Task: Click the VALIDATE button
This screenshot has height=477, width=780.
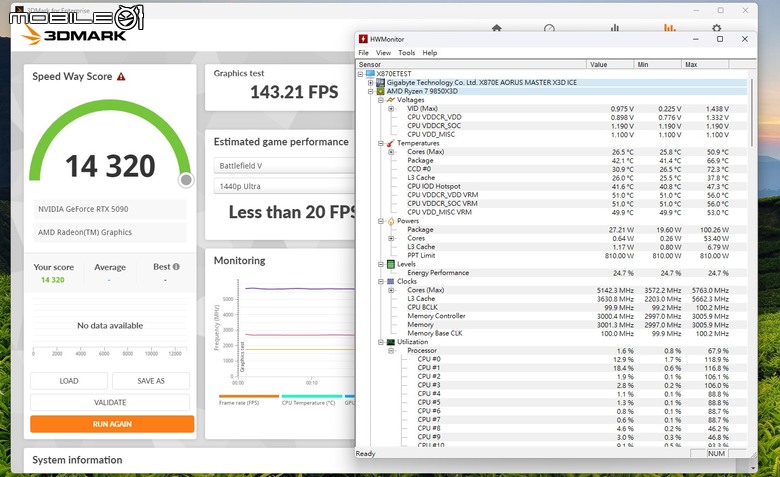Action: [110, 402]
